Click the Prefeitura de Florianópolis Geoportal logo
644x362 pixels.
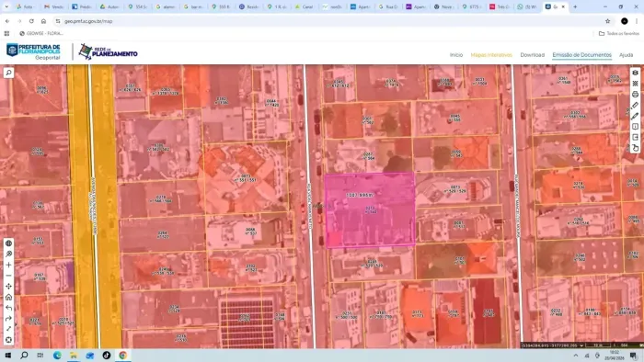[33, 51]
